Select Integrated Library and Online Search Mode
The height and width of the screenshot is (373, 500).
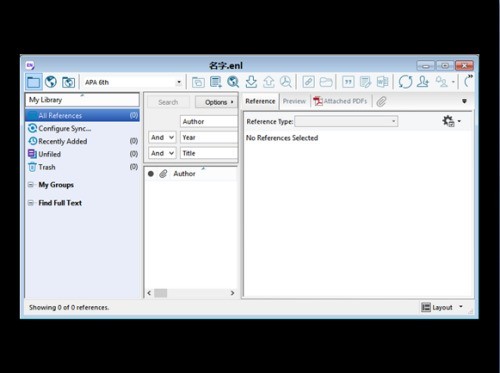click(x=68, y=82)
